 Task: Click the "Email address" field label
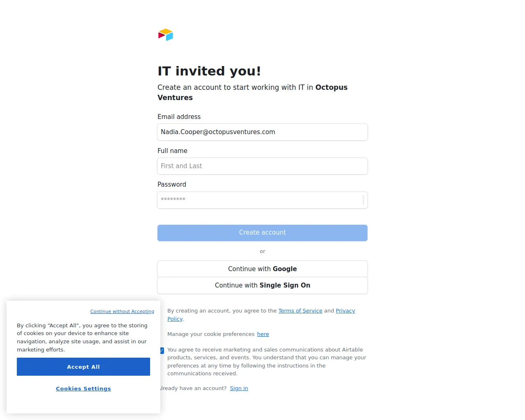[179, 117]
